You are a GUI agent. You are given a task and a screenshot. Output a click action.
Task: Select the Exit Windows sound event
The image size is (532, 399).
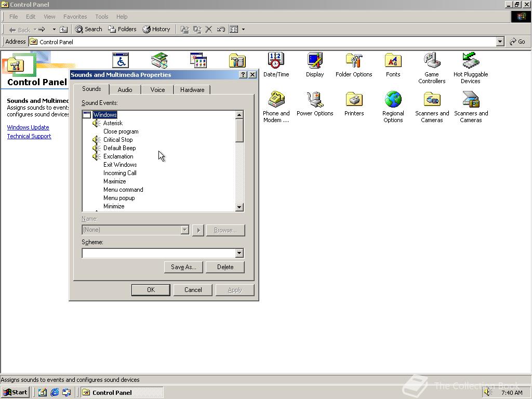[120, 165]
